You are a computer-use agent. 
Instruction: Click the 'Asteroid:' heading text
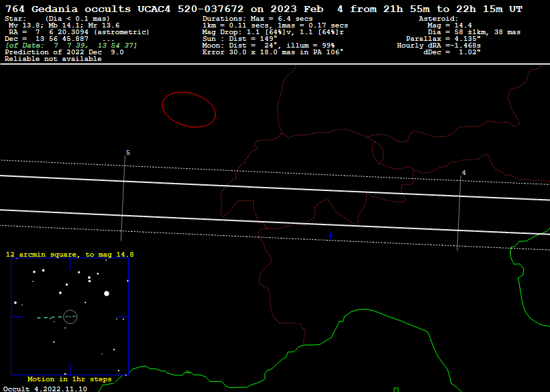pyautogui.click(x=439, y=19)
